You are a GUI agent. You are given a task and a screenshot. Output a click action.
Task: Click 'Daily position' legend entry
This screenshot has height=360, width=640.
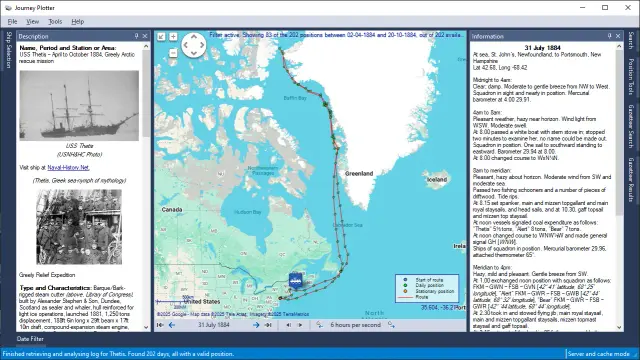pyautogui.click(x=429, y=285)
